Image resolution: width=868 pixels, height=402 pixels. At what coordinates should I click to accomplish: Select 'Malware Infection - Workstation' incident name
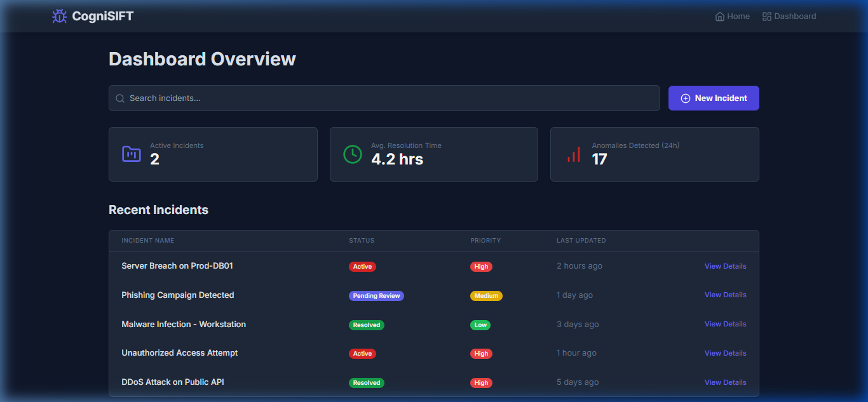[184, 324]
